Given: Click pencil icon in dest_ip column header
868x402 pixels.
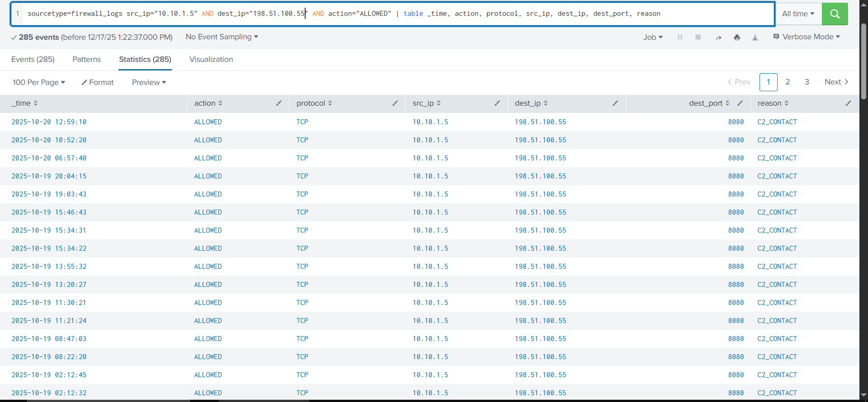Looking at the screenshot, I should pyautogui.click(x=615, y=103).
